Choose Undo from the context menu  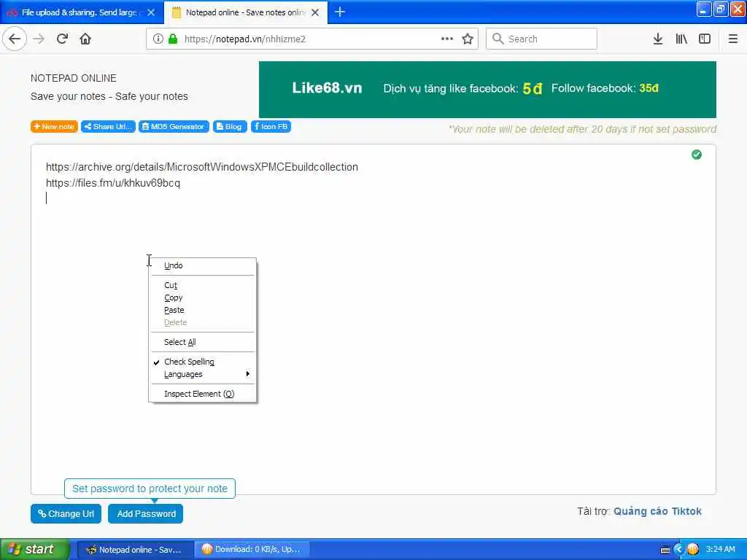click(203, 265)
